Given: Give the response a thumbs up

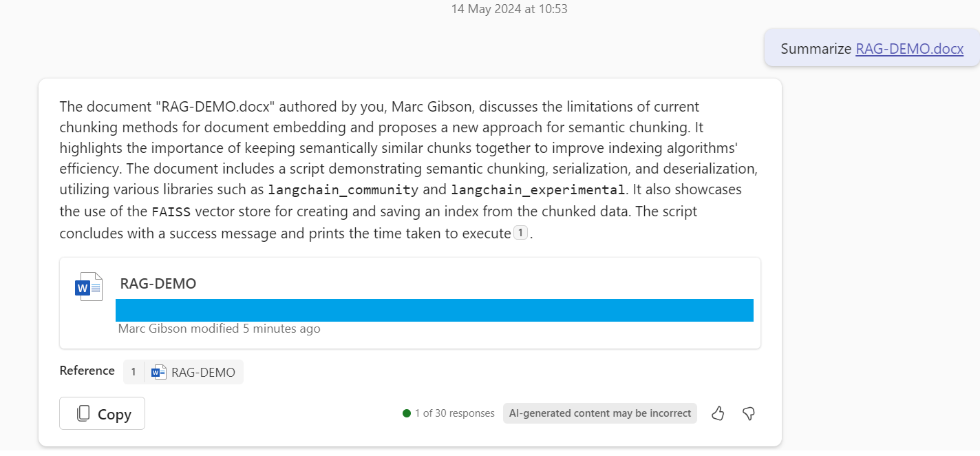Looking at the screenshot, I should pos(718,413).
